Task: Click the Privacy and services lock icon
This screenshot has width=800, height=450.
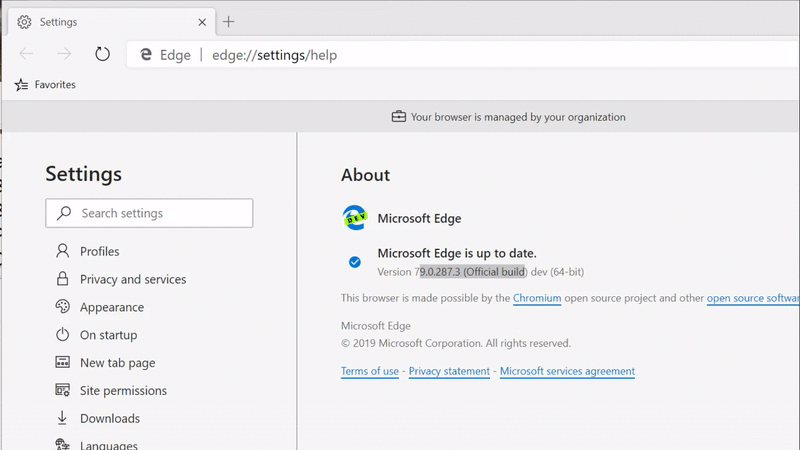Action: click(x=62, y=279)
